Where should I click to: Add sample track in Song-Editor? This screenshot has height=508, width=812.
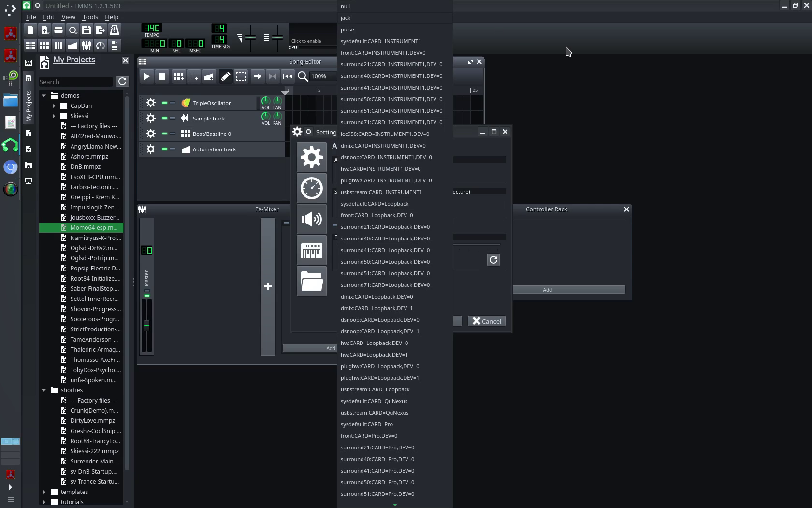[x=194, y=76]
